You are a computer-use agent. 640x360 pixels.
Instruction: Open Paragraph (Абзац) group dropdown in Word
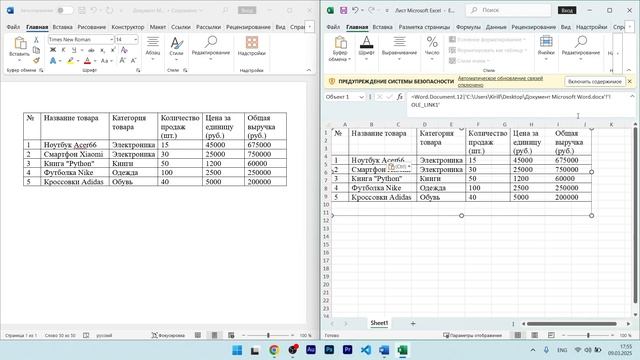tap(153, 48)
